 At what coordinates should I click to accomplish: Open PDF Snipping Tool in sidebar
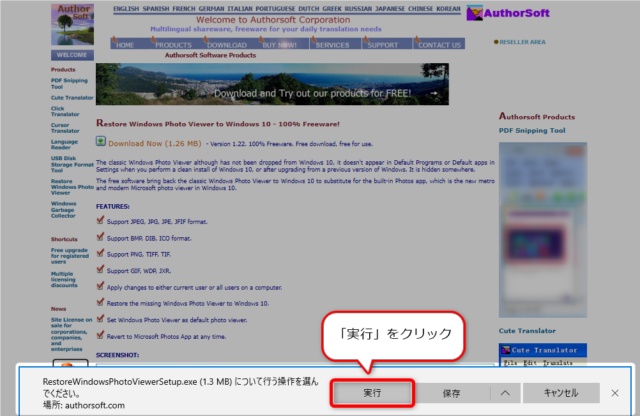[69, 84]
